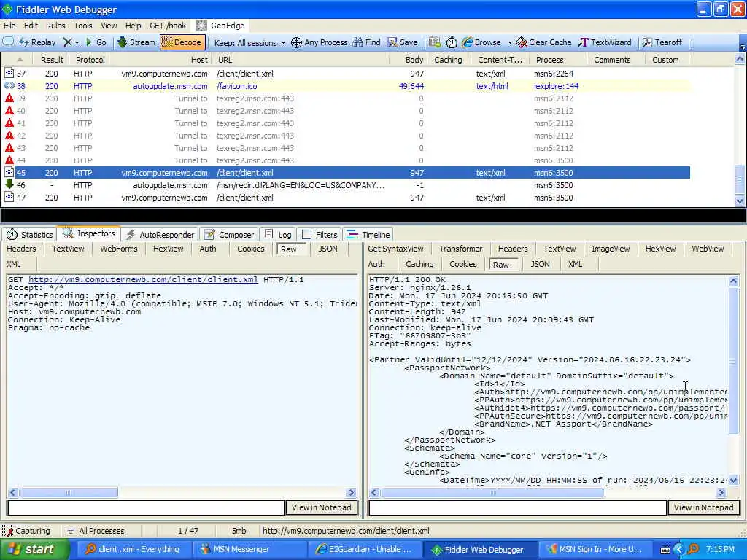Click request View in Notepad button
The height and width of the screenshot is (560, 747).
tap(321, 507)
